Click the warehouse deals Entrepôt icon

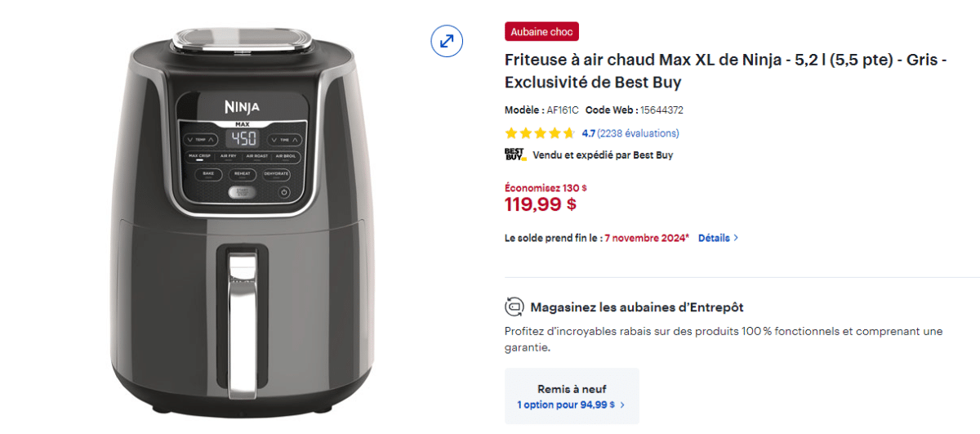click(514, 307)
